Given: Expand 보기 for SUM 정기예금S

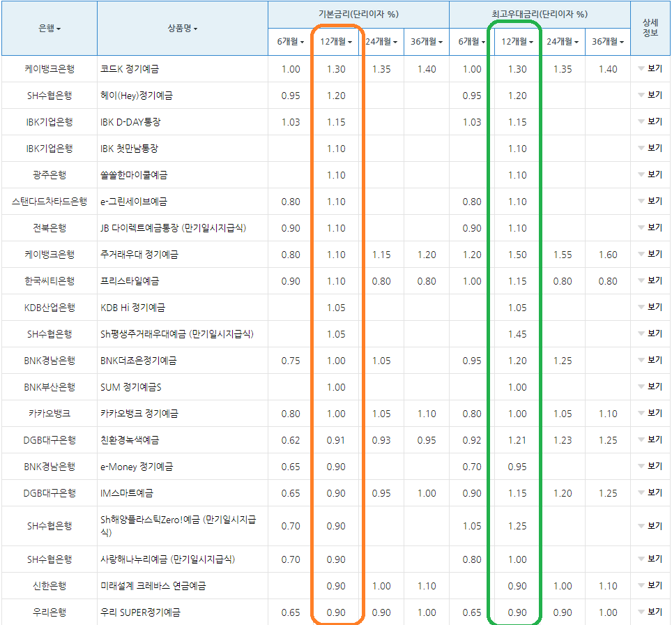Looking at the screenshot, I should pyautogui.click(x=650, y=387).
